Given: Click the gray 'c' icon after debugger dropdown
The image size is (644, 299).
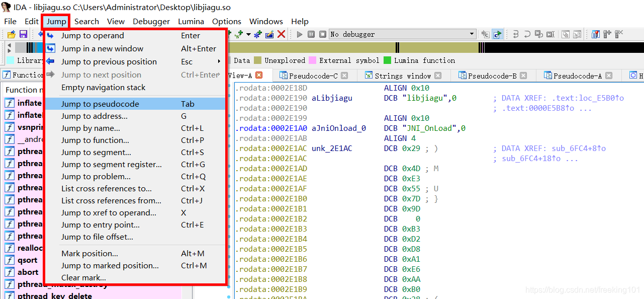Looking at the screenshot, I should point(485,34).
